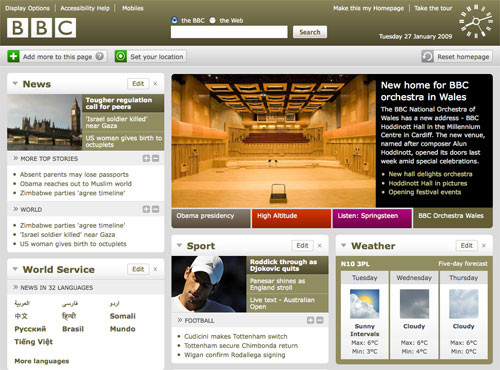Click the green Set your location icon
This screenshot has height=370, width=500.
(x=121, y=56)
